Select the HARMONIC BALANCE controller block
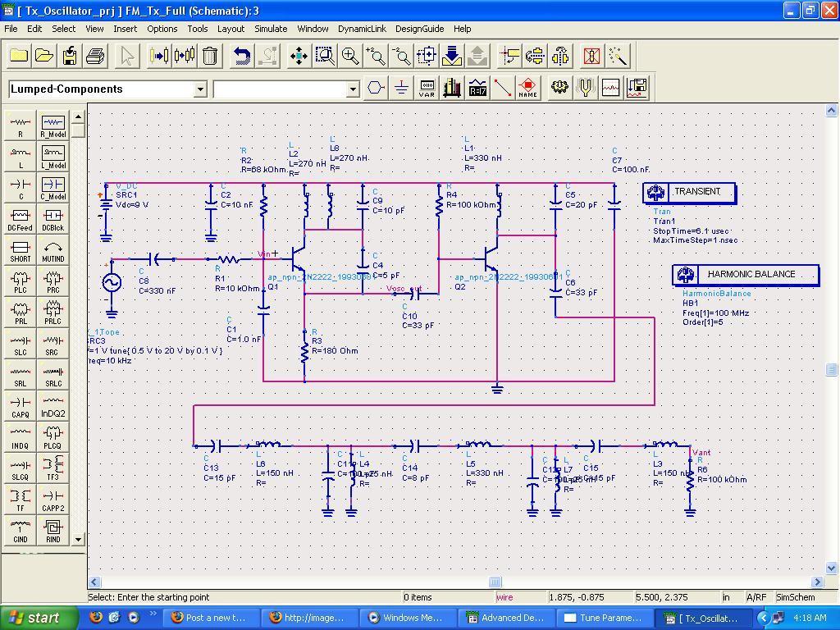The height and width of the screenshot is (630, 840). click(745, 274)
